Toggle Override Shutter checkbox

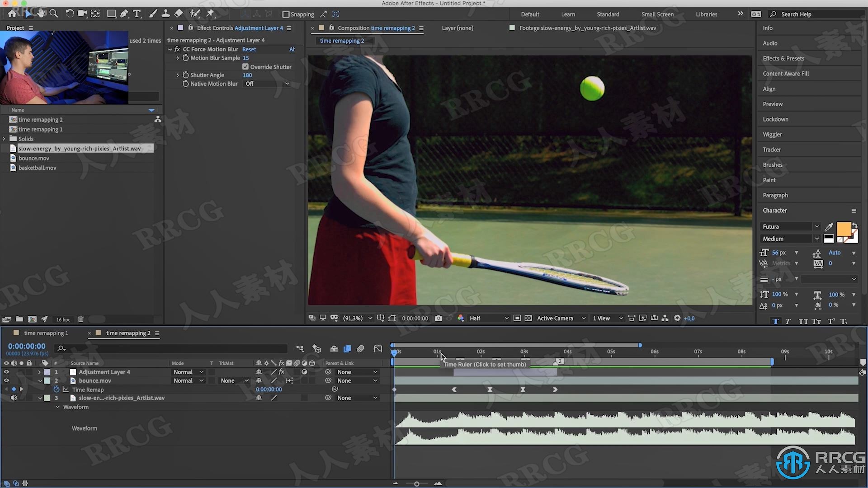(x=245, y=66)
